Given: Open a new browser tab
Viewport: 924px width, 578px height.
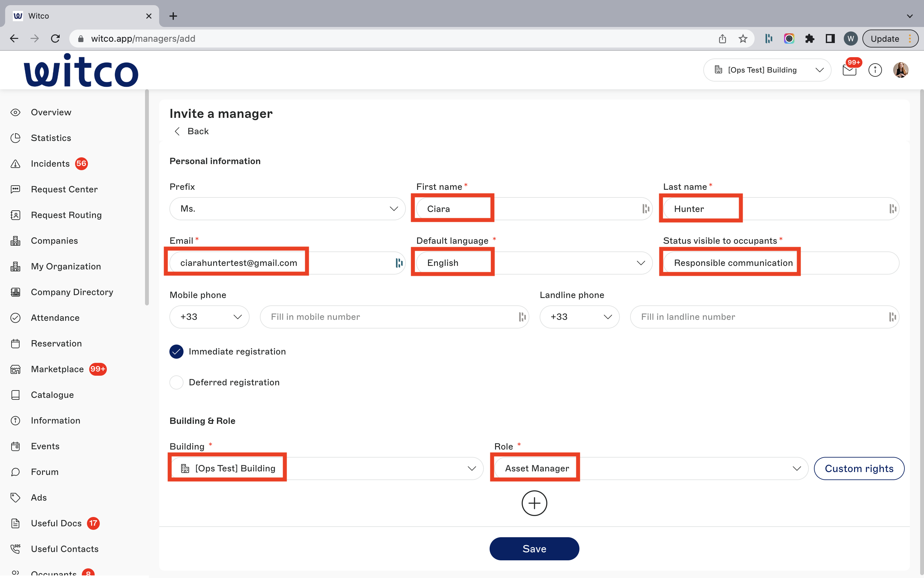Looking at the screenshot, I should coord(173,16).
